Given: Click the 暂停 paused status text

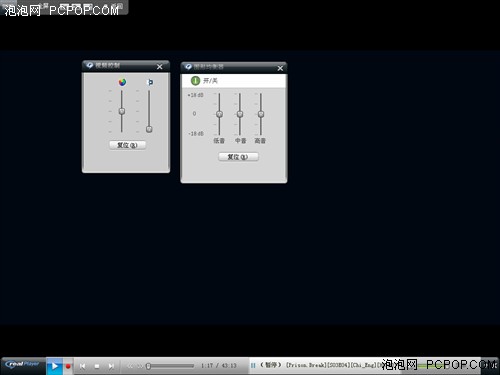Looking at the screenshot, I should pos(271,365).
